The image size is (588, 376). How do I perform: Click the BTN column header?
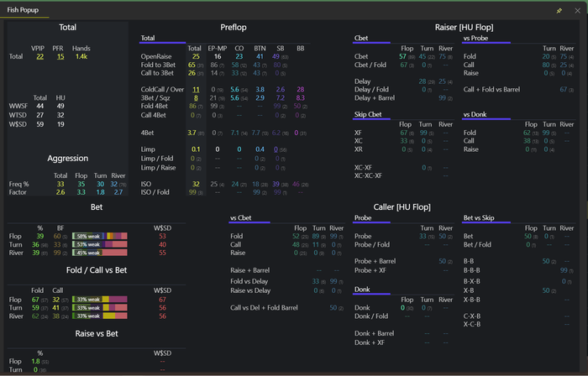260,49
